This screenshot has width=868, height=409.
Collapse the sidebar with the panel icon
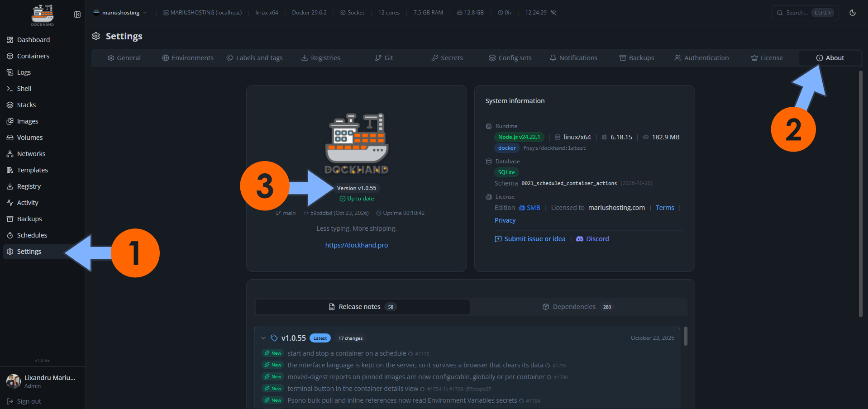(x=77, y=14)
